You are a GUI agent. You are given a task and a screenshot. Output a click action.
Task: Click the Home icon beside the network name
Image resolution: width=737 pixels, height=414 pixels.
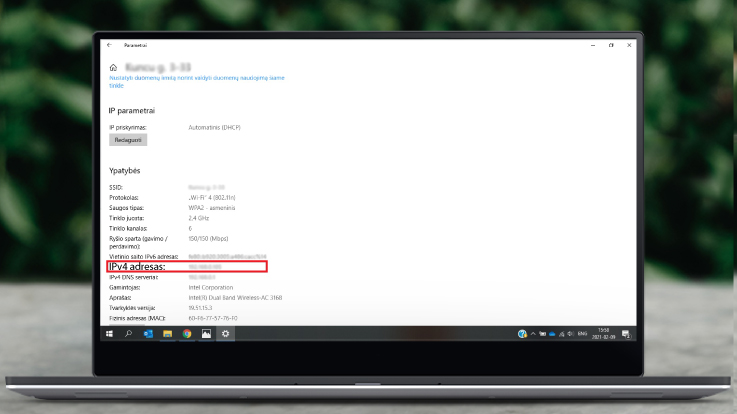[x=113, y=67]
